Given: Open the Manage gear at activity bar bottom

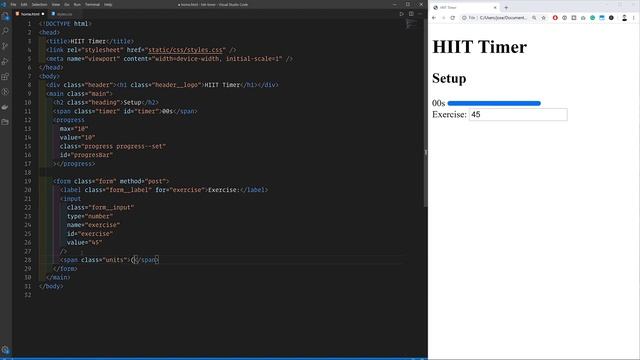Looking at the screenshot, I should 5,350.
